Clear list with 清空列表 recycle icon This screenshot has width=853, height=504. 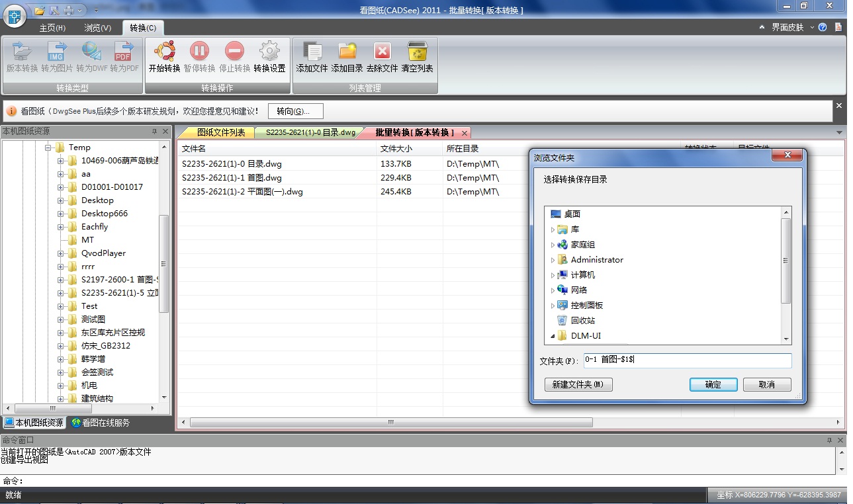[x=417, y=52]
